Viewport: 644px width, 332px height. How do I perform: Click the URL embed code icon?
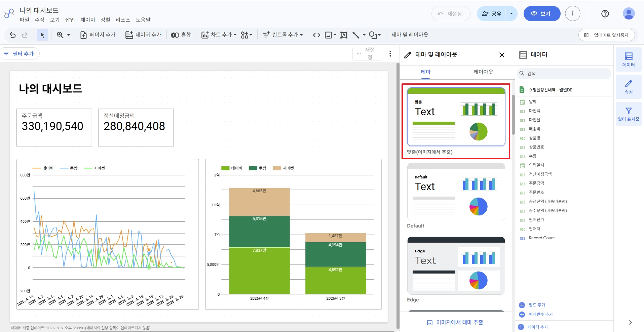pos(316,35)
